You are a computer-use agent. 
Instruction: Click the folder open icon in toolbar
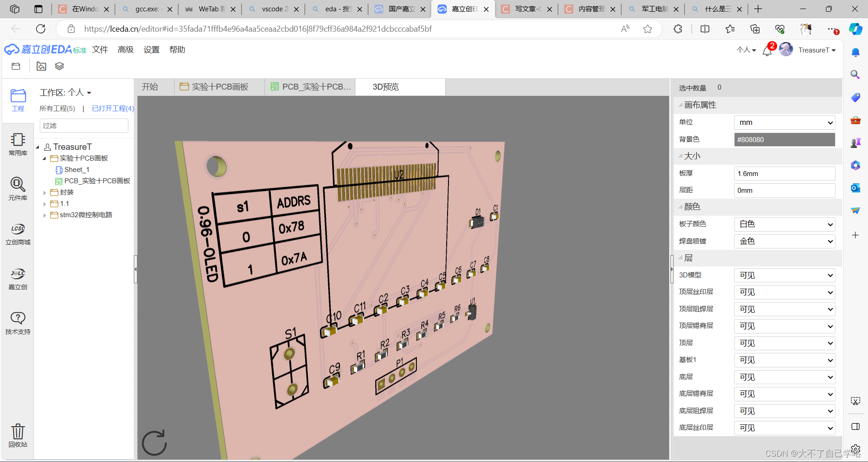pyautogui.click(x=16, y=66)
